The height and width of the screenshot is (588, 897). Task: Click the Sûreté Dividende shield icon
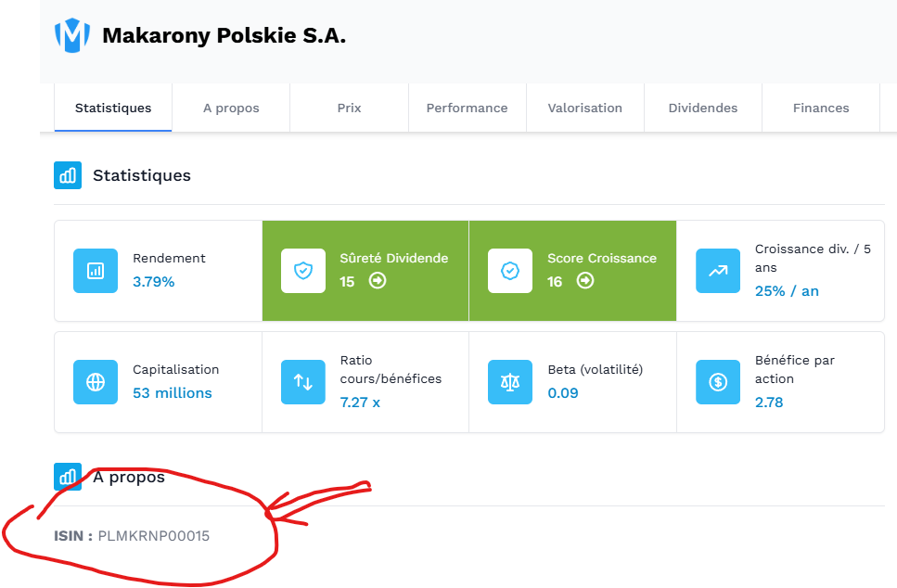pyautogui.click(x=303, y=271)
